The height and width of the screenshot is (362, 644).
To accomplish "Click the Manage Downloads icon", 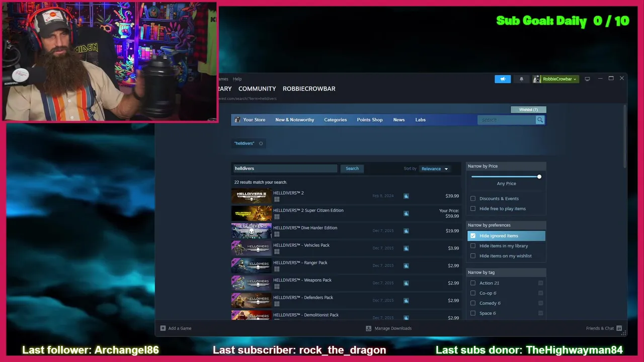I will tap(368, 328).
